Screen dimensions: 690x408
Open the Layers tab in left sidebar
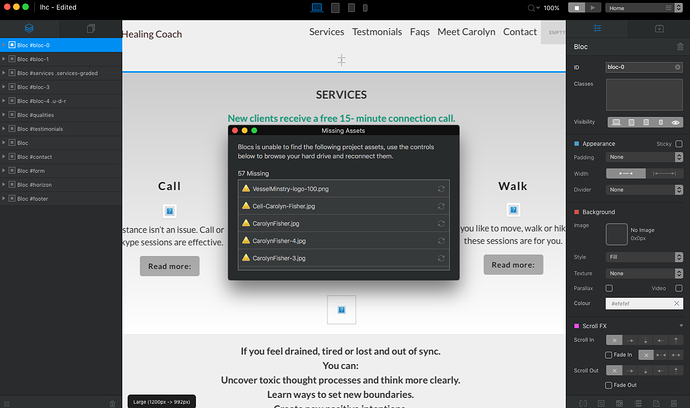(29, 29)
